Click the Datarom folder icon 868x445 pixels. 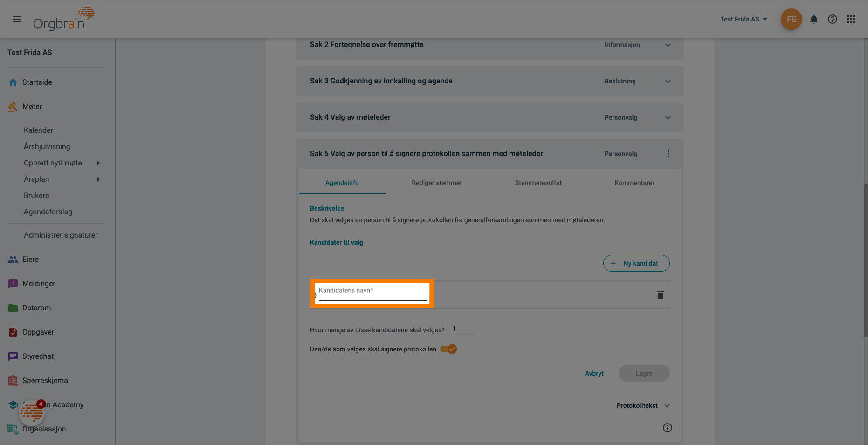pyautogui.click(x=13, y=308)
